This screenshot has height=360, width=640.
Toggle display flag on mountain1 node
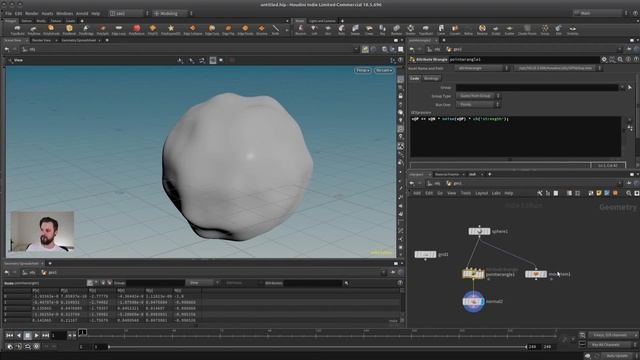544,274
